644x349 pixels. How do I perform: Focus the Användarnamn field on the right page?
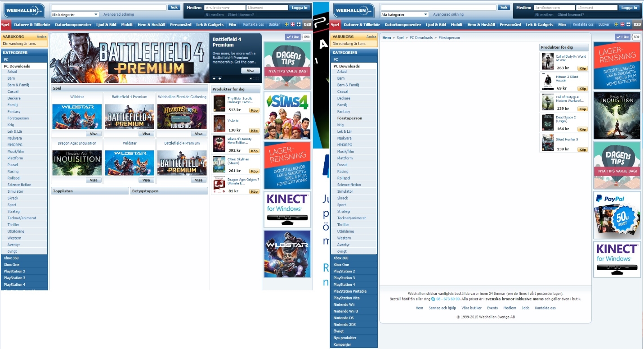(555, 8)
